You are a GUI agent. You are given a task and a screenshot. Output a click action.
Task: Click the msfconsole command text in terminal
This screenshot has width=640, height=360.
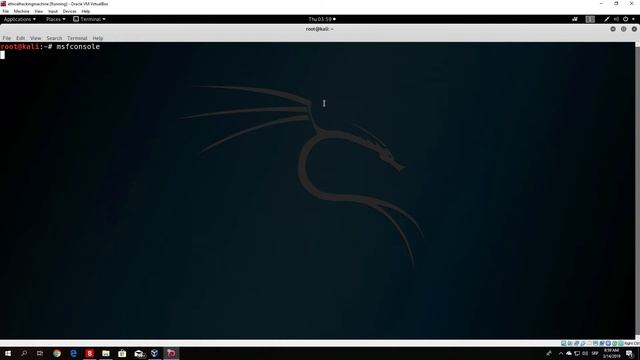pos(78,47)
